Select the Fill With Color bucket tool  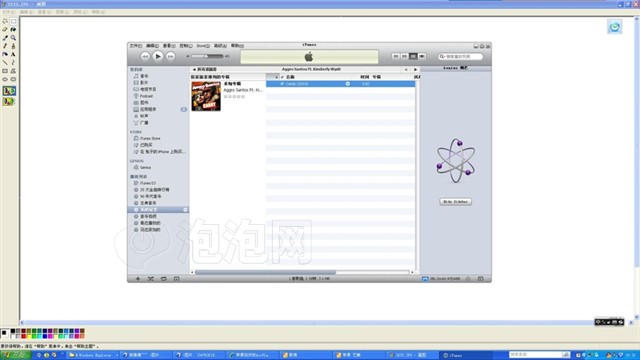click(x=13, y=29)
